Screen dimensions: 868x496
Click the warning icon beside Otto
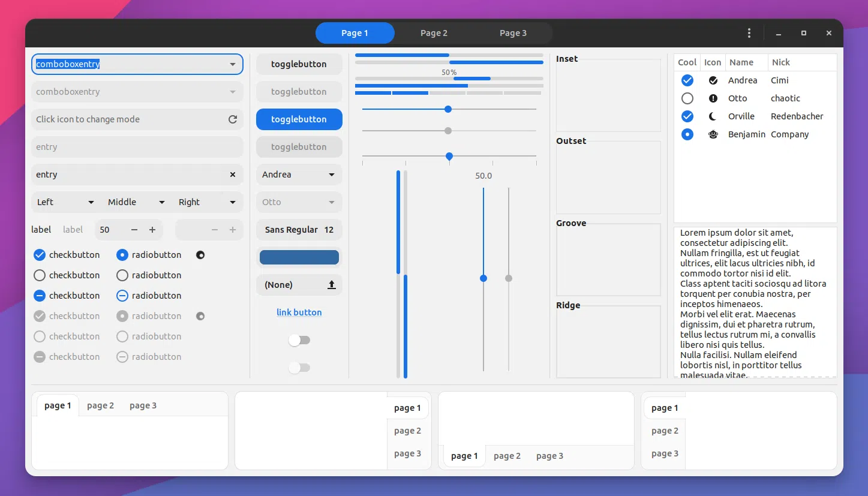point(713,98)
